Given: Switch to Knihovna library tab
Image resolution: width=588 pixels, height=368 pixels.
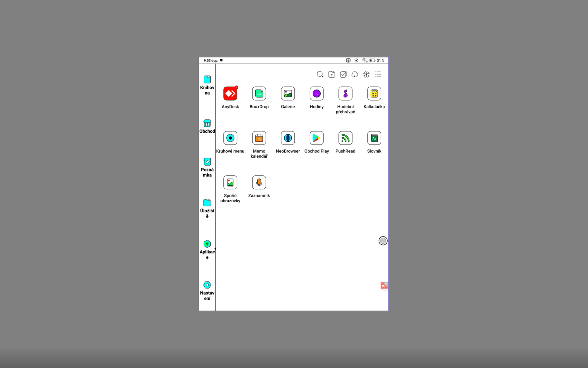Looking at the screenshot, I should [207, 85].
